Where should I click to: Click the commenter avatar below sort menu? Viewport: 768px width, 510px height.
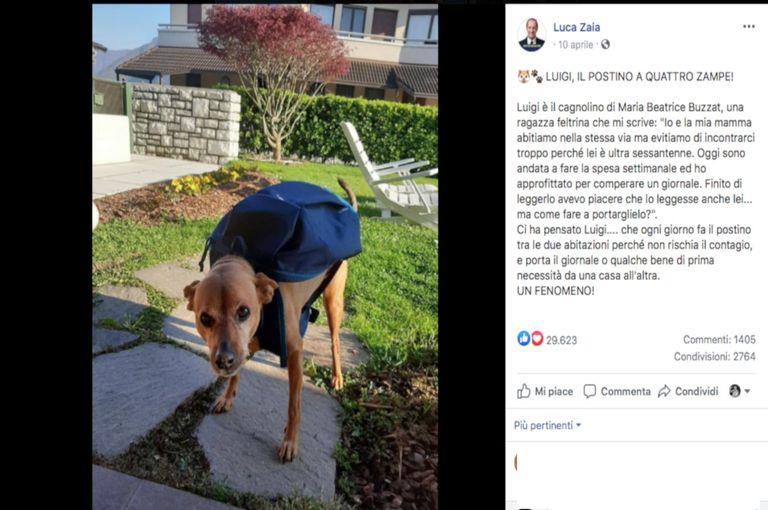[516, 462]
